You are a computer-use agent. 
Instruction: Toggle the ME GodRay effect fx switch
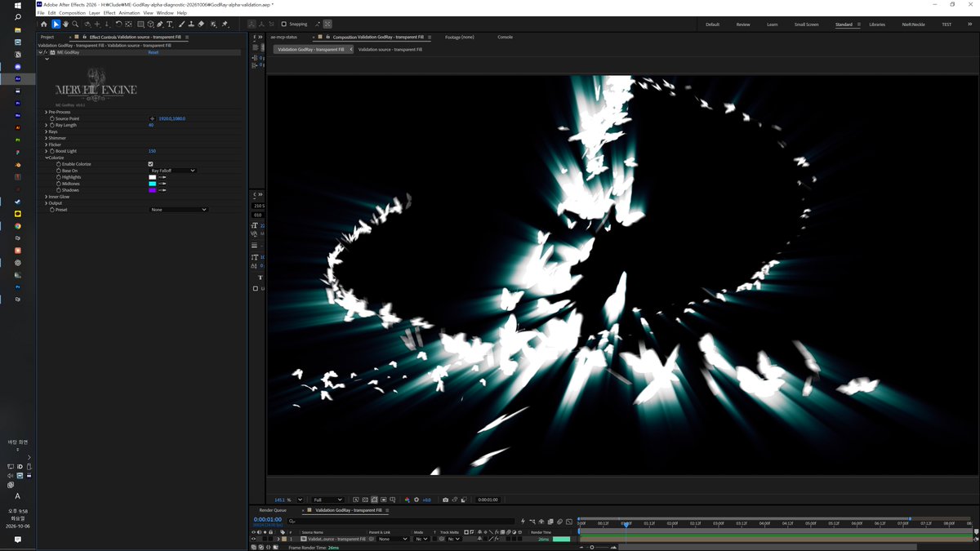coord(46,52)
